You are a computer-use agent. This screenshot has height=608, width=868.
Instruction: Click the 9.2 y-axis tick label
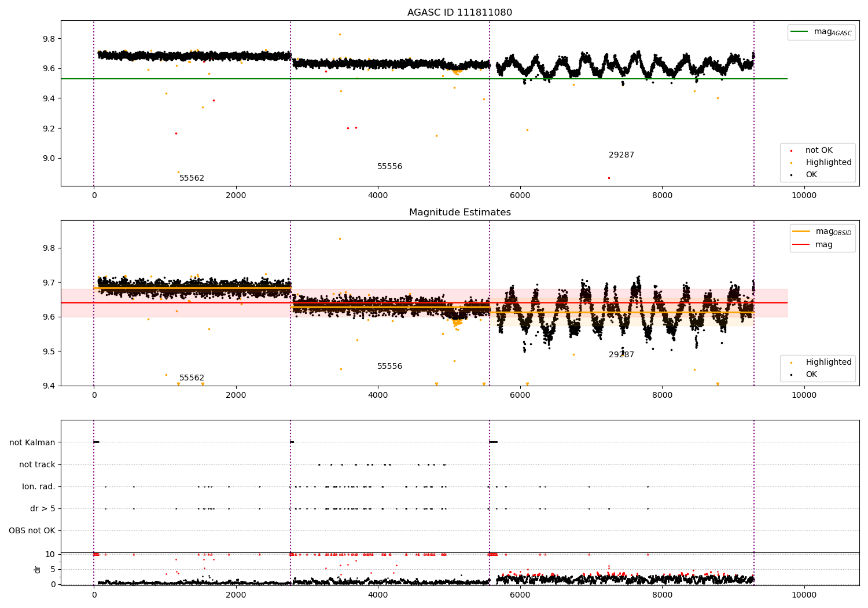[48, 129]
